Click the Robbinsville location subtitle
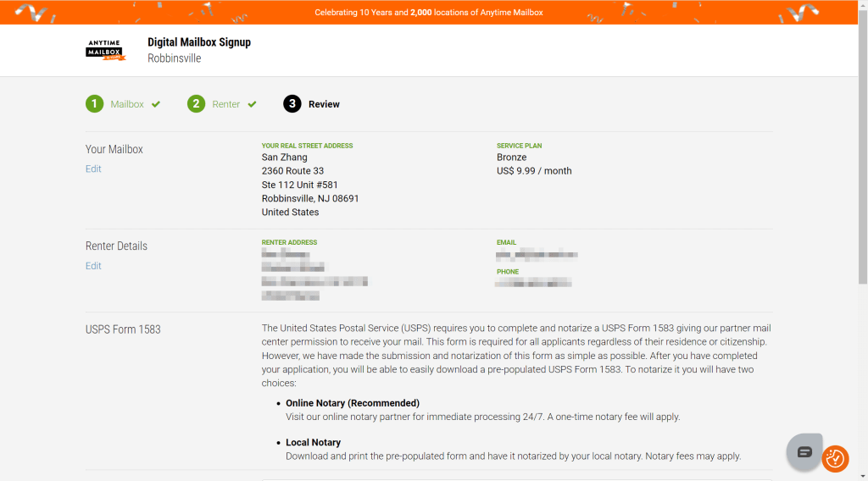The width and height of the screenshot is (868, 481). (175, 58)
